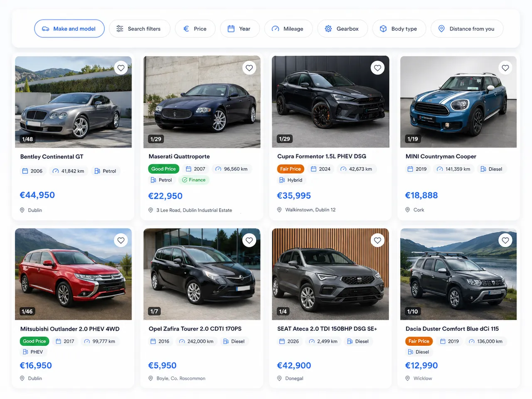The image size is (532, 399).
Task: Open the Distance from you filter
Action: point(467,29)
